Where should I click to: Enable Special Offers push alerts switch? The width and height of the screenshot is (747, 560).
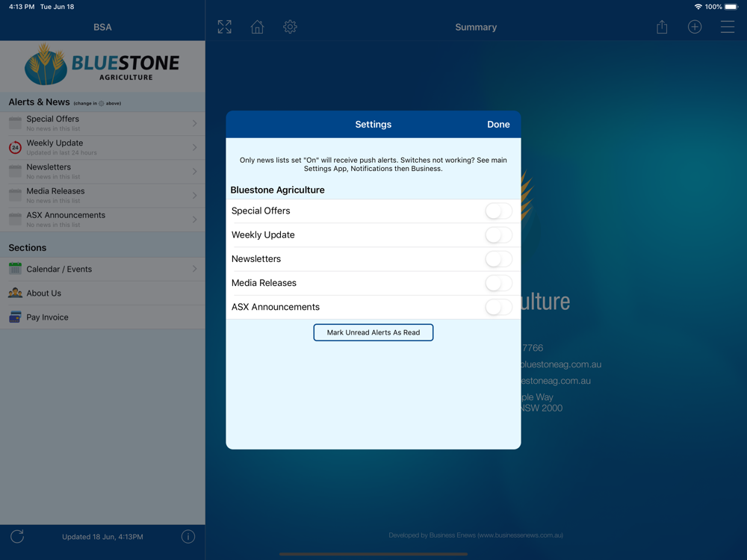(x=498, y=211)
